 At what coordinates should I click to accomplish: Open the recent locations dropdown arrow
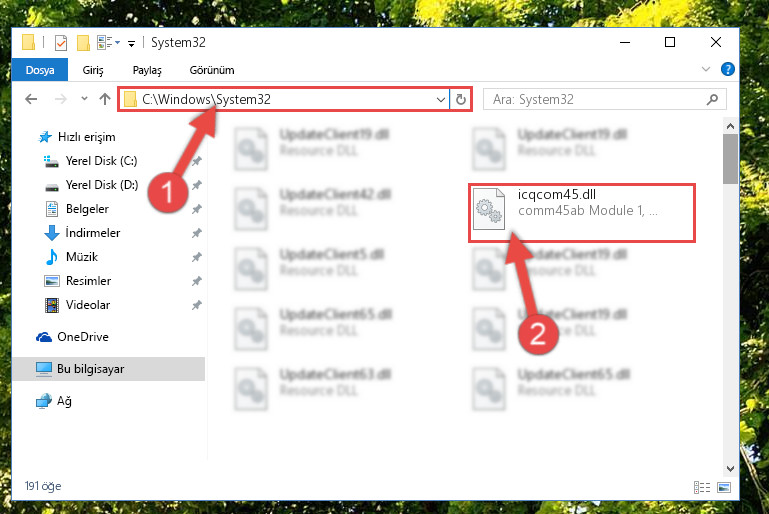click(x=84, y=99)
